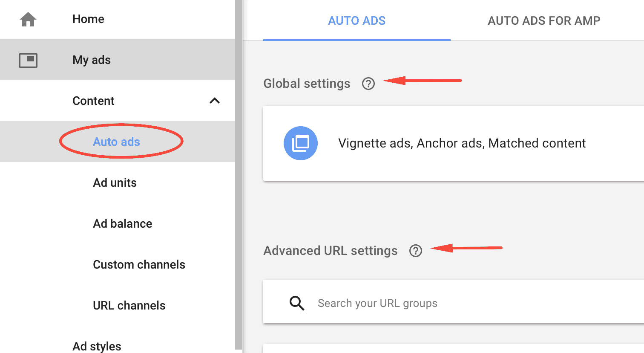This screenshot has height=353, width=644.
Task: Select URL channels menu item
Action: point(129,305)
